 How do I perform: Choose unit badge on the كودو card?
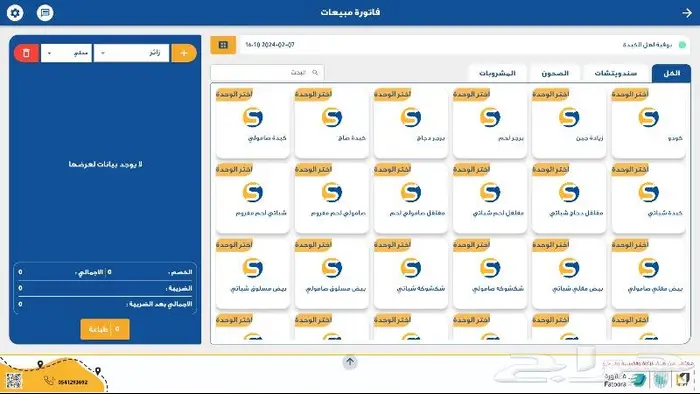tap(630, 94)
